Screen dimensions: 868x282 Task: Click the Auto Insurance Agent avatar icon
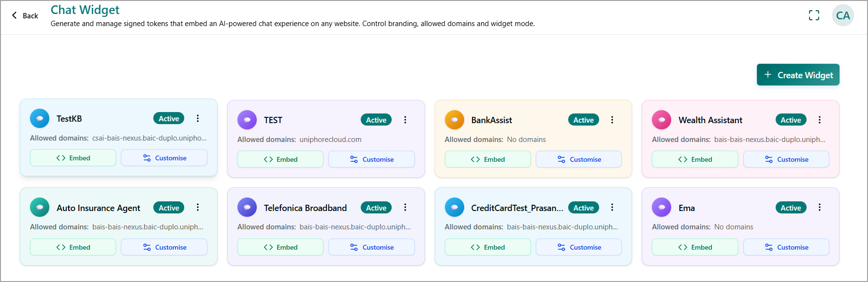[40, 207]
